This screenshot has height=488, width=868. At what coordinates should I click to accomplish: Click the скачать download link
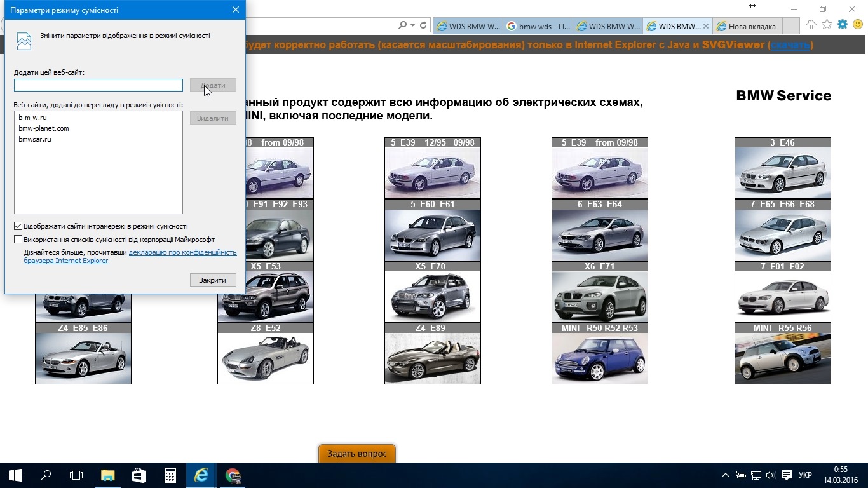(790, 45)
